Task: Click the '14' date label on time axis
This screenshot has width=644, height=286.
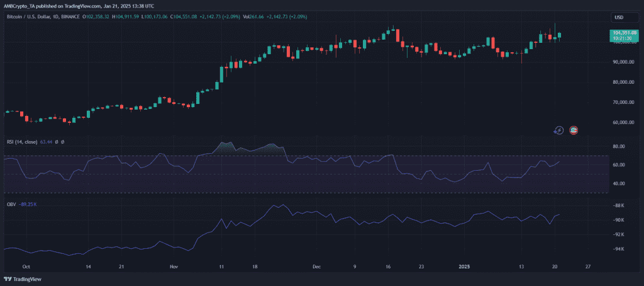Action: click(x=88, y=266)
